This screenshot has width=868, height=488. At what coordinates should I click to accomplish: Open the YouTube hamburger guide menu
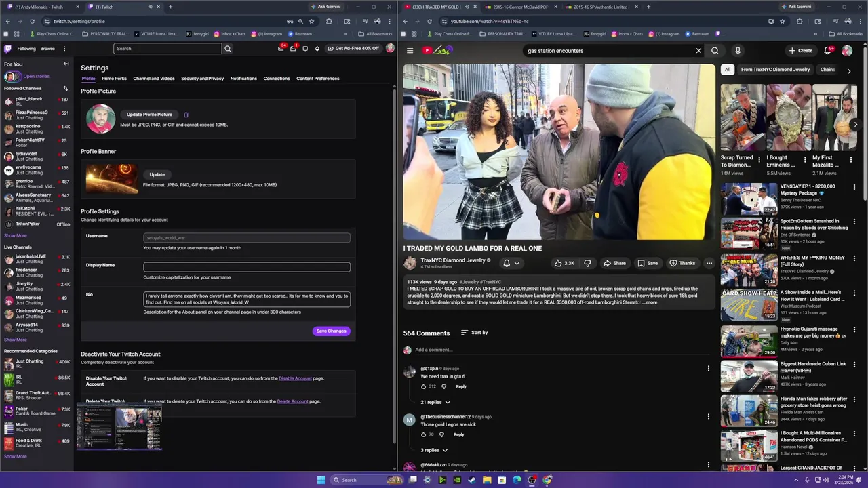[x=410, y=51]
